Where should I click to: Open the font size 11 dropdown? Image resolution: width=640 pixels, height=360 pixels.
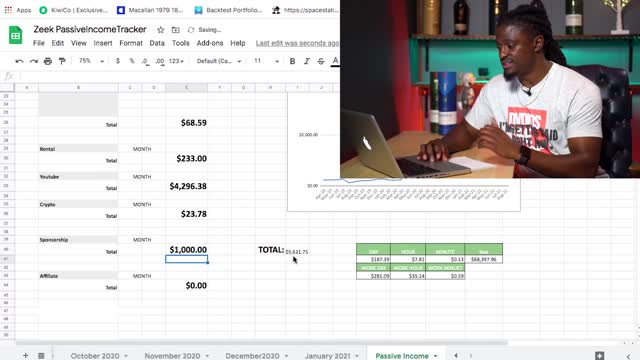point(266,61)
